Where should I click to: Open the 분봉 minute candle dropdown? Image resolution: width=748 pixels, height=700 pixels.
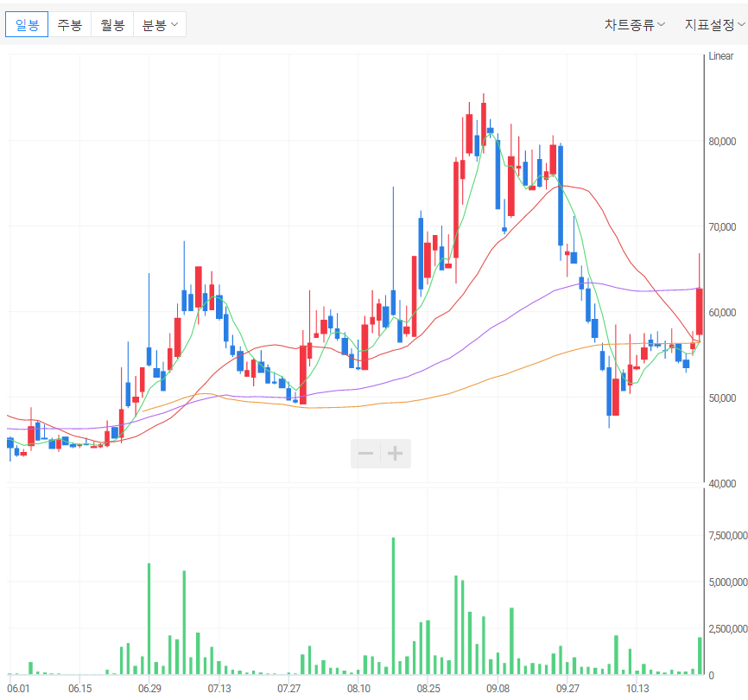(x=160, y=24)
